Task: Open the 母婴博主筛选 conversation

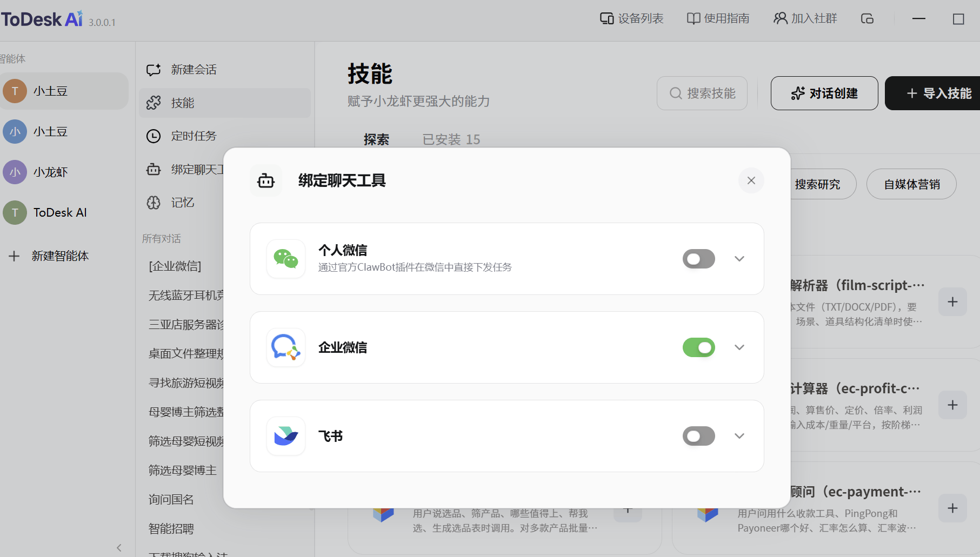Action: click(x=186, y=412)
